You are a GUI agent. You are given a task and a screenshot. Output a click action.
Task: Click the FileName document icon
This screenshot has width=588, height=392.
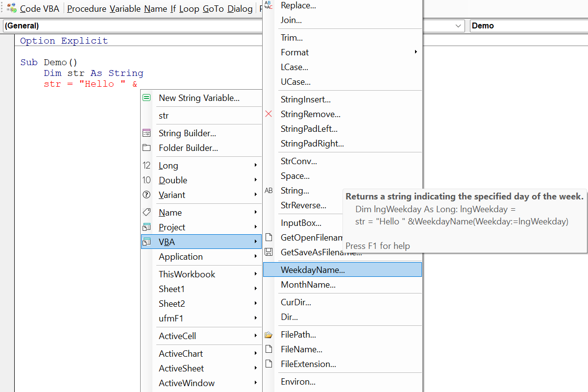click(269, 349)
